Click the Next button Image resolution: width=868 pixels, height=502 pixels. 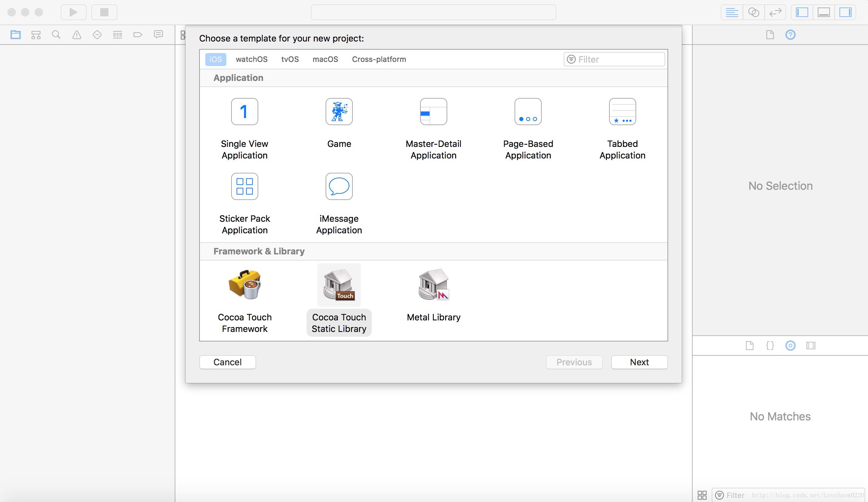click(x=639, y=362)
